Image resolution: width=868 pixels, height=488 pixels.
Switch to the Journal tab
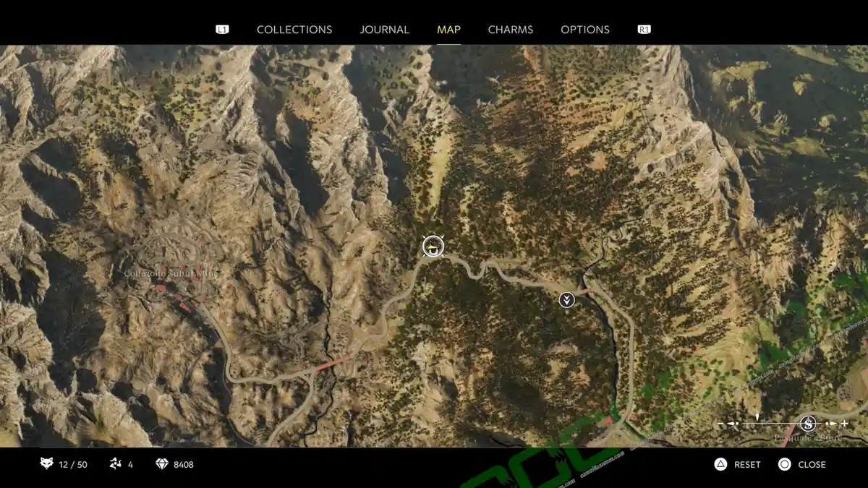[385, 30]
